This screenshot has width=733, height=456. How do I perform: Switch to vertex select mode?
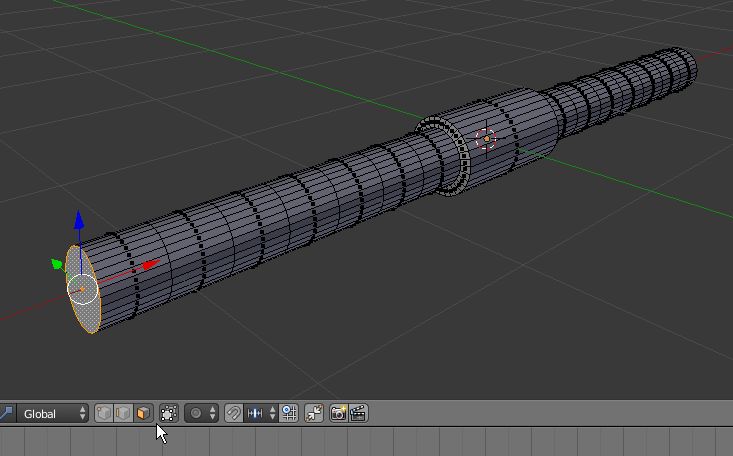(103, 413)
